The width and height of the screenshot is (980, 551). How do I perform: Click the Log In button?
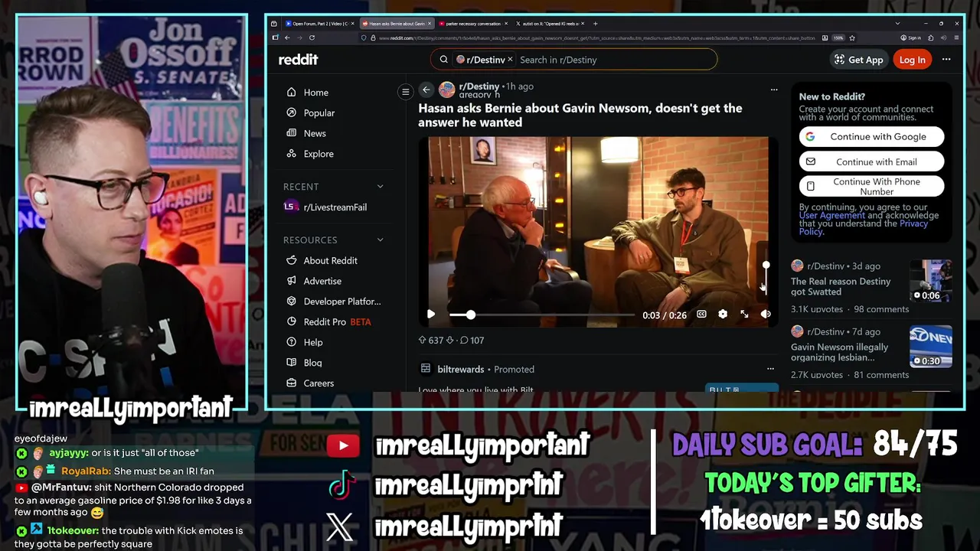click(912, 60)
